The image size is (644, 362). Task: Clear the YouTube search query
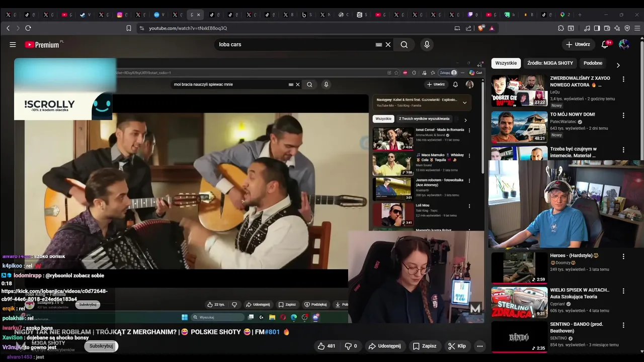click(x=388, y=44)
